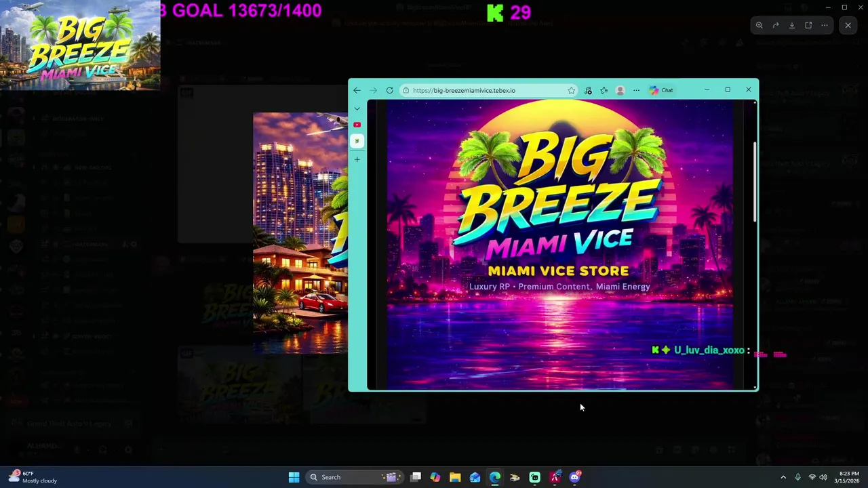This screenshot has width=868, height=488.
Task: Open Outlook from the taskbar
Action: [x=475, y=477]
